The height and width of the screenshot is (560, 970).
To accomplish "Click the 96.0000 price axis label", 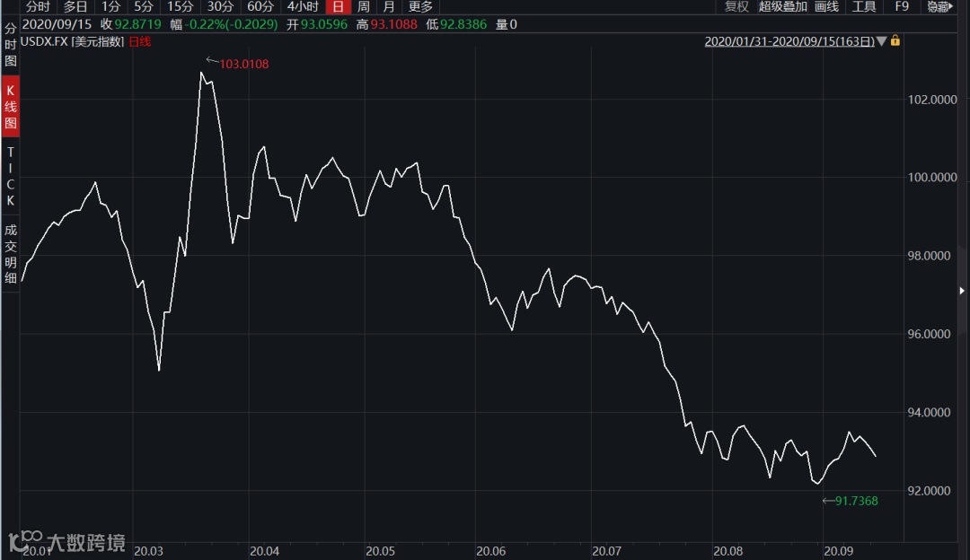I will pyautogui.click(x=930, y=334).
